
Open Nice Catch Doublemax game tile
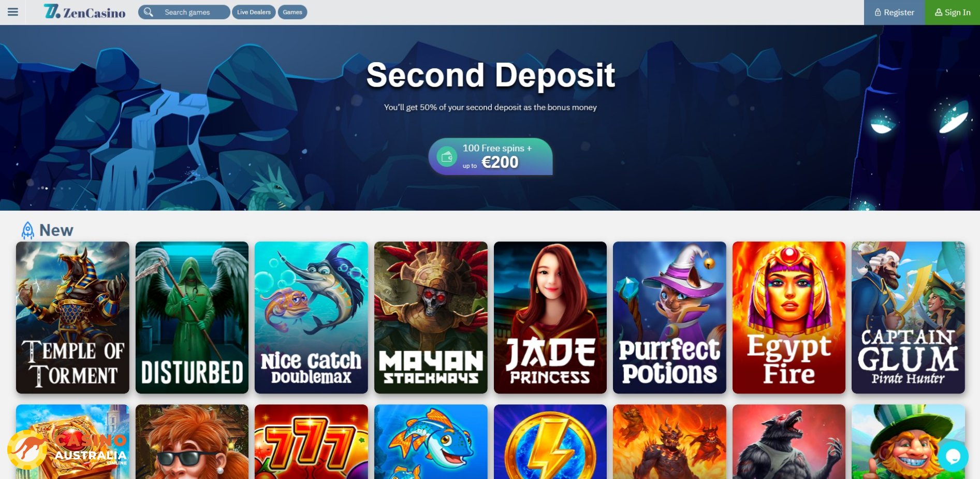tap(311, 317)
